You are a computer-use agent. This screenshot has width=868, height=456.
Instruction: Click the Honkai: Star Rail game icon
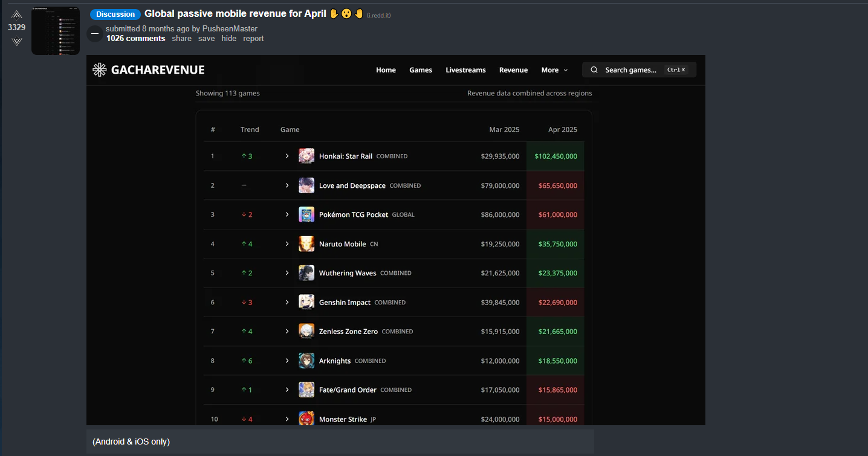[x=306, y=156]
